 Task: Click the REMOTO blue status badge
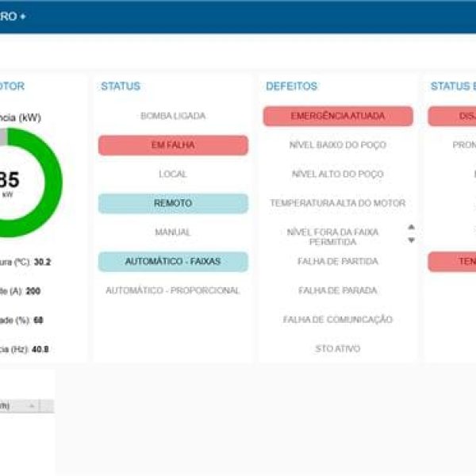[x=173, y=203]
